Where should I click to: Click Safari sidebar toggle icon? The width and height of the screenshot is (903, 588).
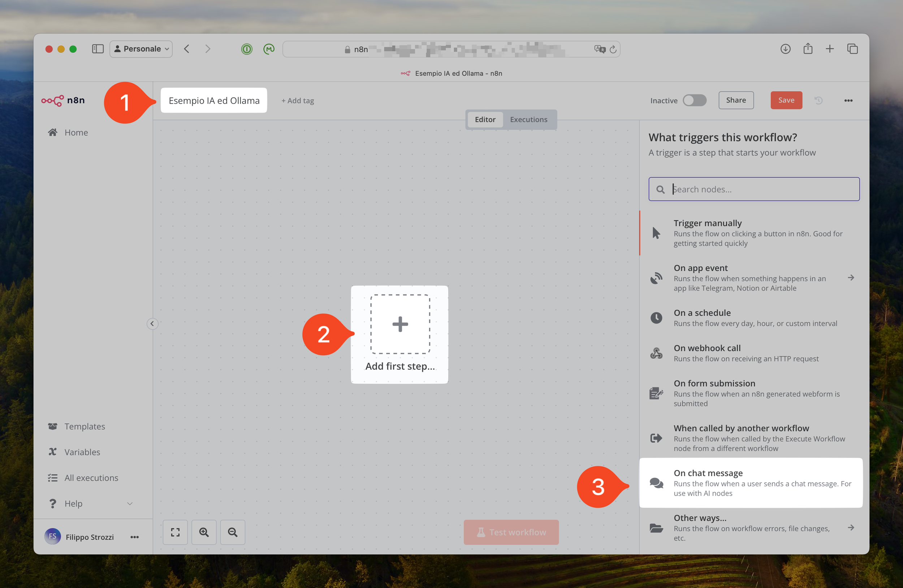[98, 49]
